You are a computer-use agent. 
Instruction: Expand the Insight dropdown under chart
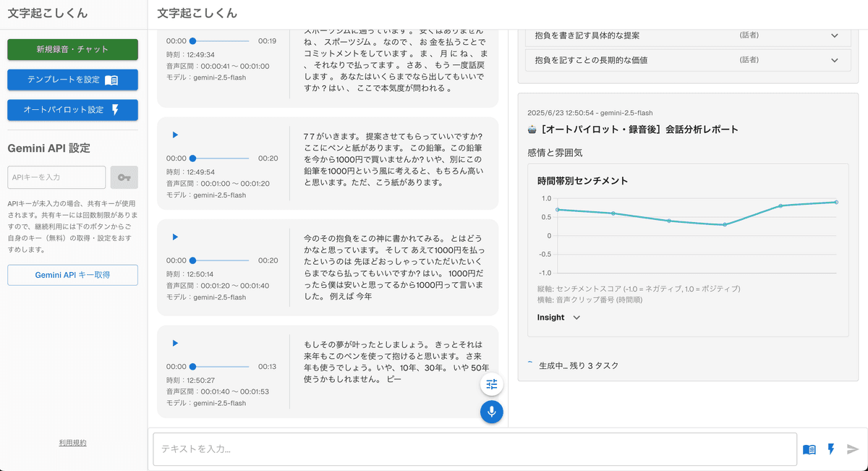[x=558, y=318]
